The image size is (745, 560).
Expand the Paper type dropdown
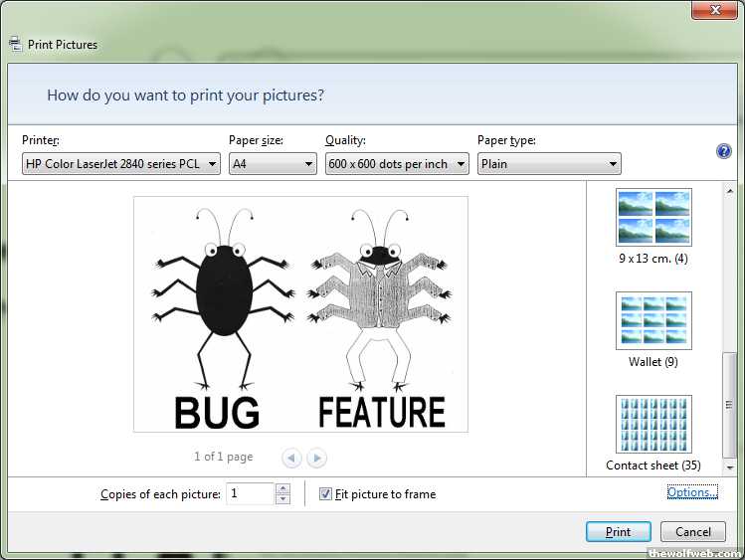[549, 164]
